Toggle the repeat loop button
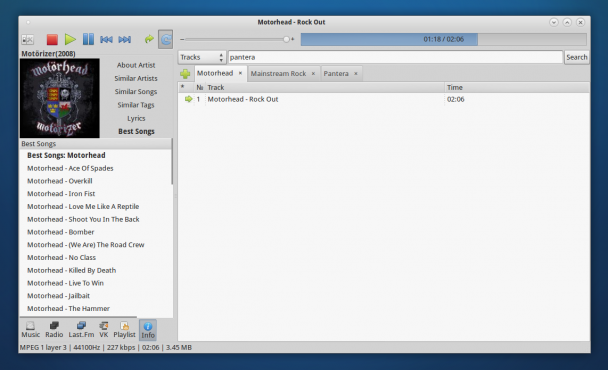 point(166,39)
